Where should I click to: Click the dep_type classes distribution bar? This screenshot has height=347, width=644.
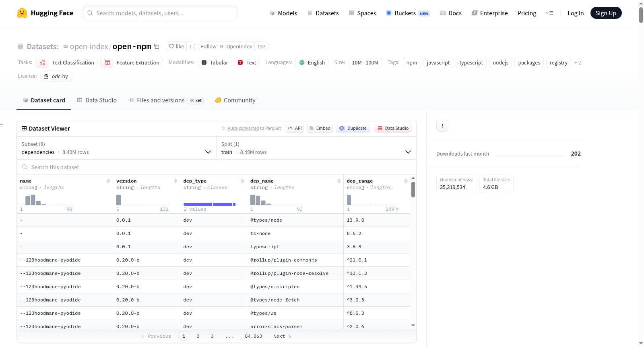[209, 204]
